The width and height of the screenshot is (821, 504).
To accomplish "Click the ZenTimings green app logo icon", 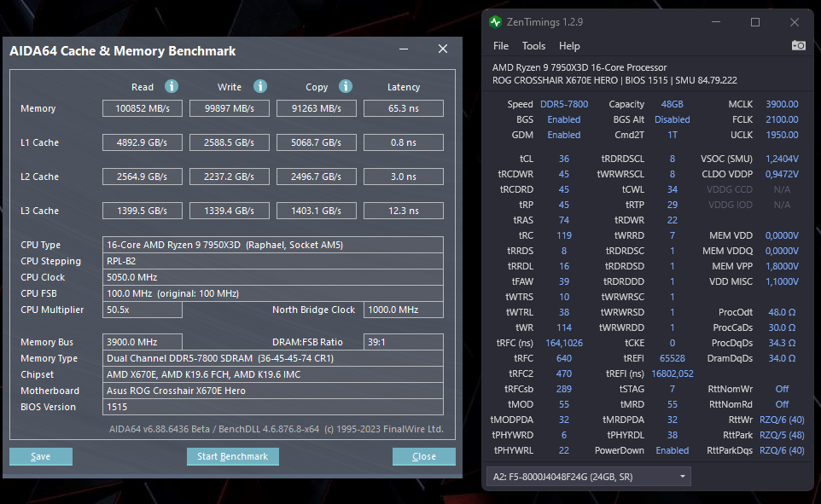I will (495, 22).
